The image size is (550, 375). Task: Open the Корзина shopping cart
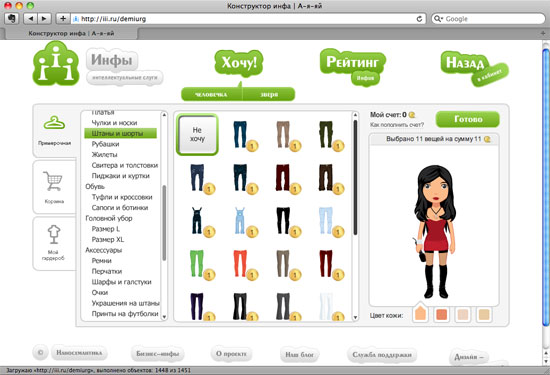pyautogui.click(x=54, y=187)
